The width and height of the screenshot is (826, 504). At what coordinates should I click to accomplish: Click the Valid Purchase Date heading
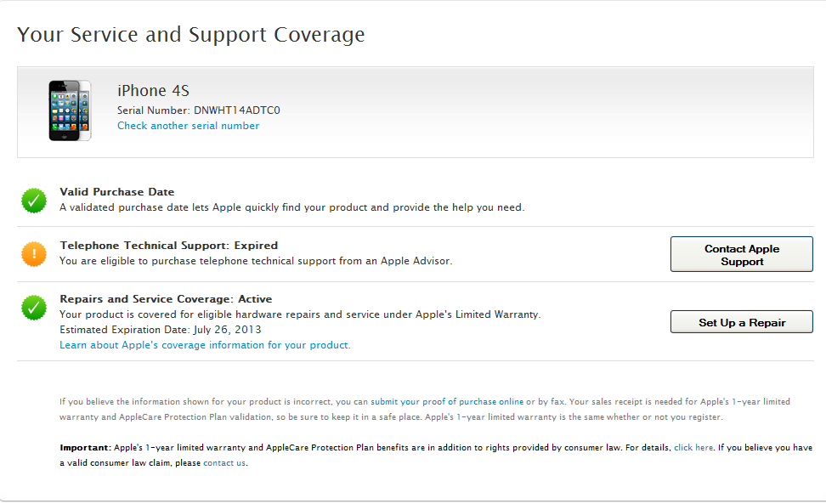116,192
